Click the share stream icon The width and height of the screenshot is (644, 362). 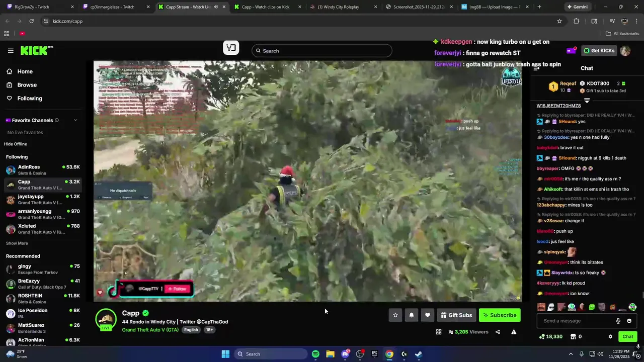click(498, 332)
